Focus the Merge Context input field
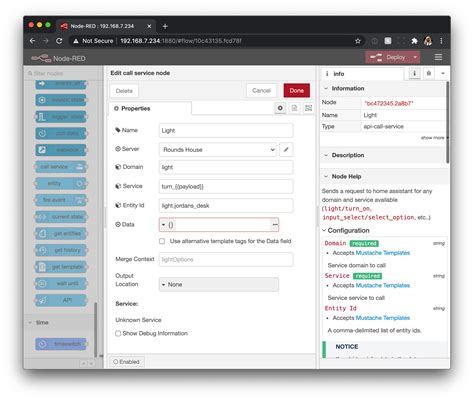The height and width of the screenshot is (400, 474). click(x=226, y=259)
